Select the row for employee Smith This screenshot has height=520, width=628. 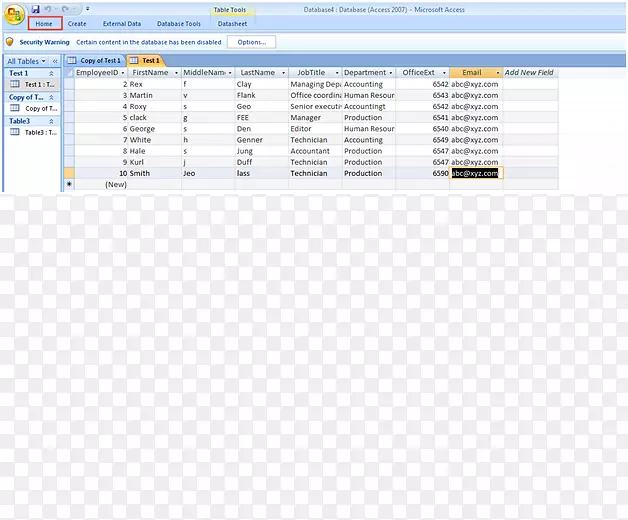coord(69,173)
